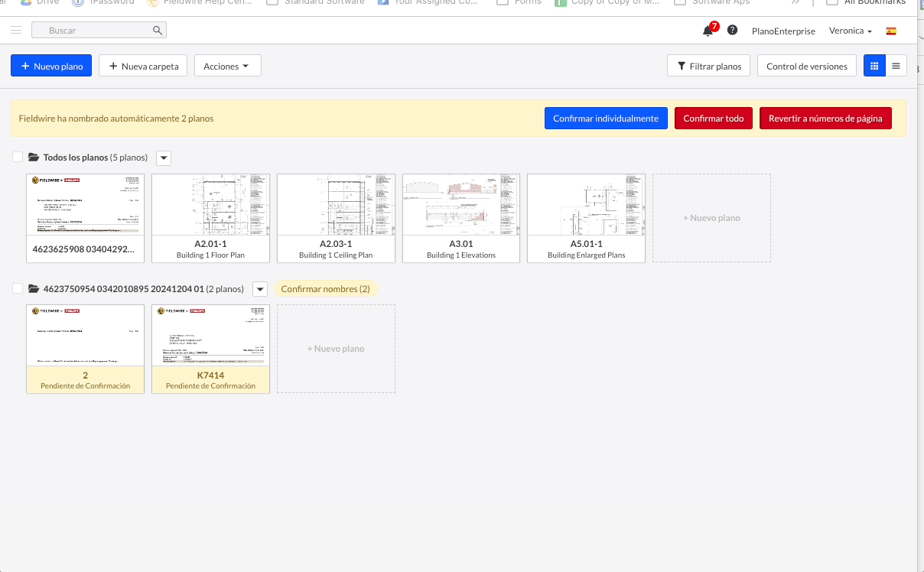Check the 4623750954 folder checkbox
This screenshot has width=924, height=572.
coord(18,288)
